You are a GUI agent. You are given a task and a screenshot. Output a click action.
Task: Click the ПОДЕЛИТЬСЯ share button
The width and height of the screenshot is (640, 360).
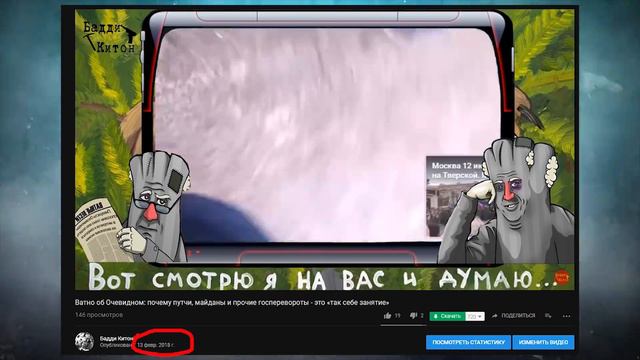[513, 316]
